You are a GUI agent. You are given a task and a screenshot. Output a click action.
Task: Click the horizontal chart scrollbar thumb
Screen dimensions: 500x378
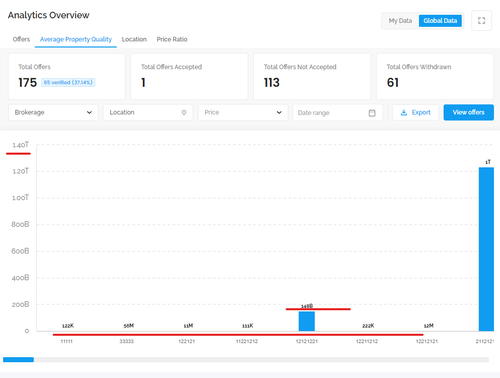(18, 360)
